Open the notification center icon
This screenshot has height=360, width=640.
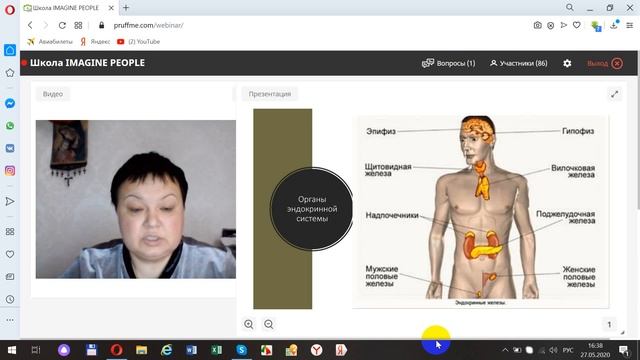pyautogui.click(x=624, y=350)
